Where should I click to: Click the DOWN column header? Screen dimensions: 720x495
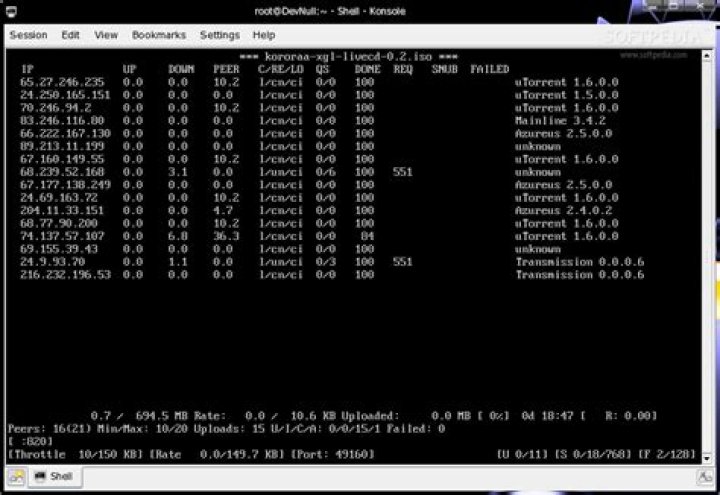pyautogui.click(x=181, y=69)
